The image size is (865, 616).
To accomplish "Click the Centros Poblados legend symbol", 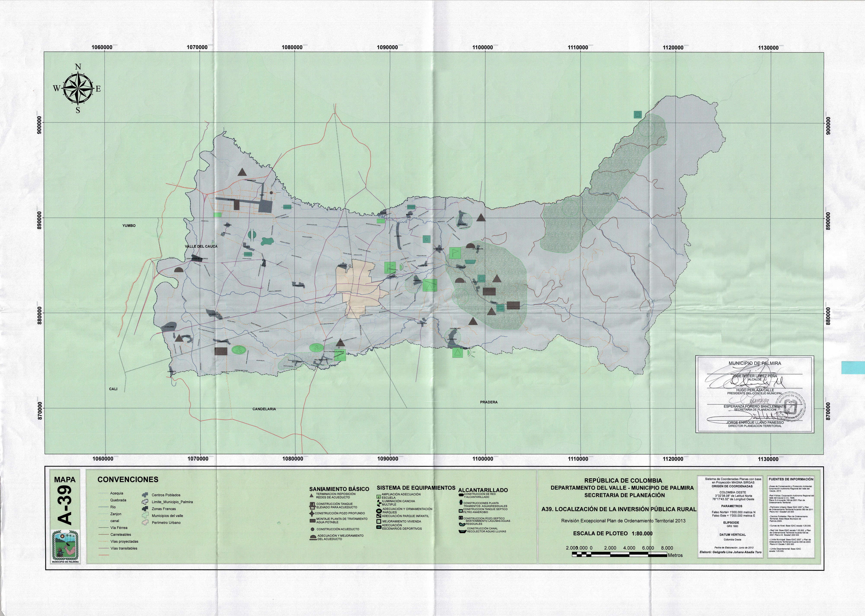I will tap(145, 495).
